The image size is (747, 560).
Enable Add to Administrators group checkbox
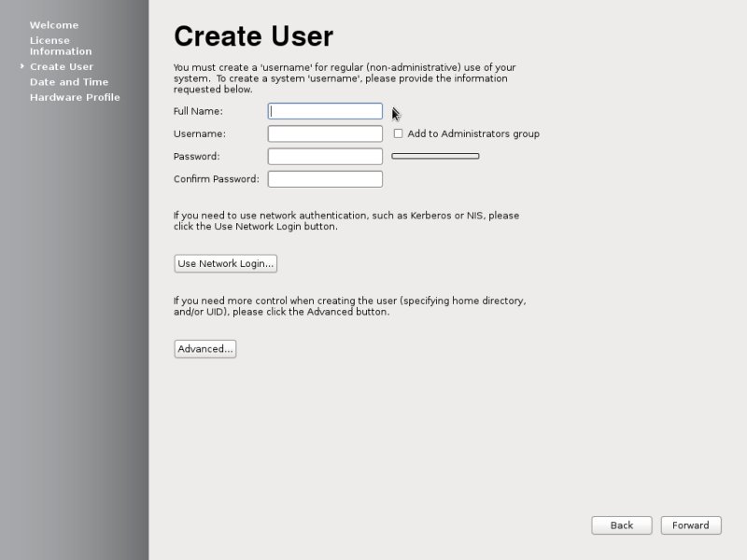point(398,133)
